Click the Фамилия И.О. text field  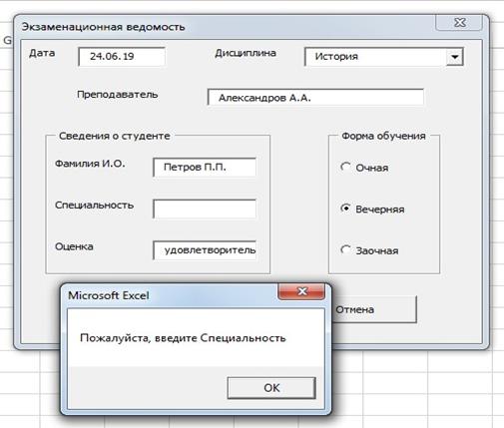[x=205, y=167]
